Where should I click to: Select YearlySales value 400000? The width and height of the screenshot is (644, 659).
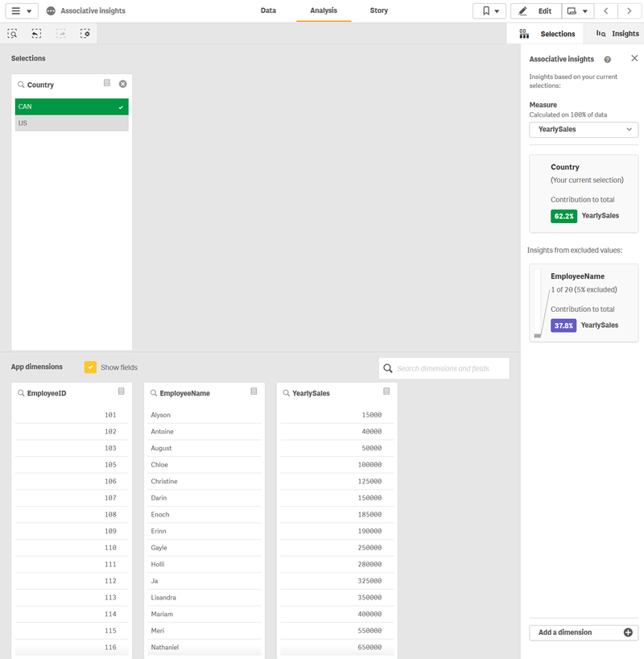click(x=337, y=614)
